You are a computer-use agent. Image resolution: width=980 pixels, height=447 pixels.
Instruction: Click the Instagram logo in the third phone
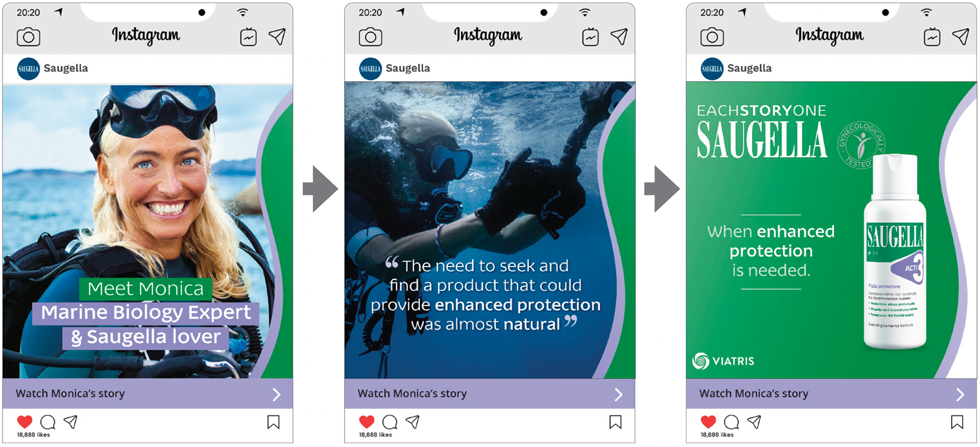point(829,35)
